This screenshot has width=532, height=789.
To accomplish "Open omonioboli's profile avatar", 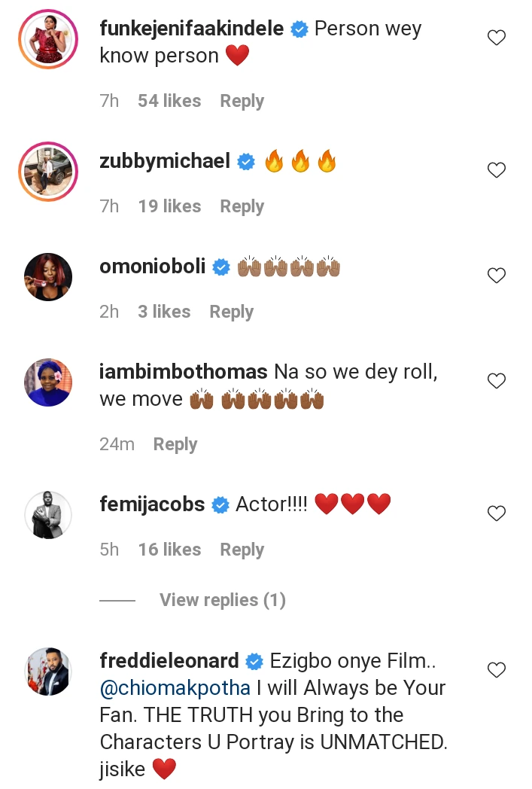I will [49, 276].
